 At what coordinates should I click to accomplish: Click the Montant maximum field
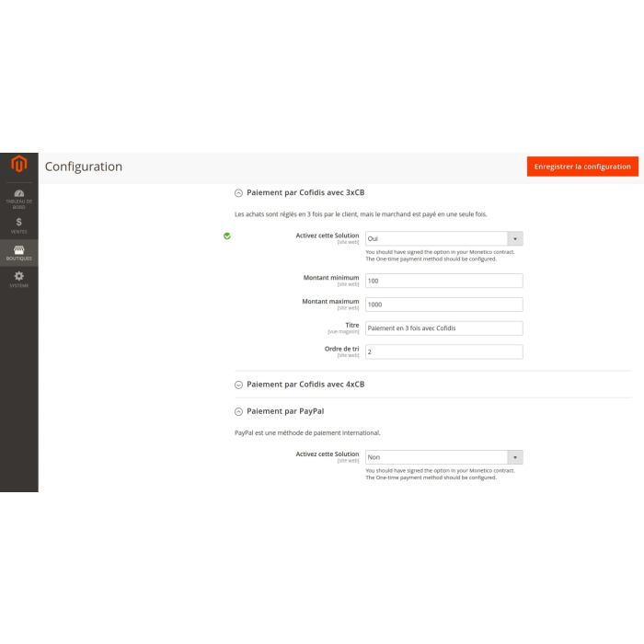(444, 305)
